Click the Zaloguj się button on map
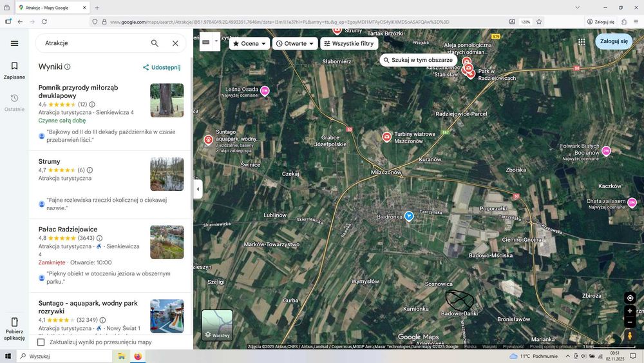Image resolution: width=644 pixels, height=363 pixels. tap(614, 41)
